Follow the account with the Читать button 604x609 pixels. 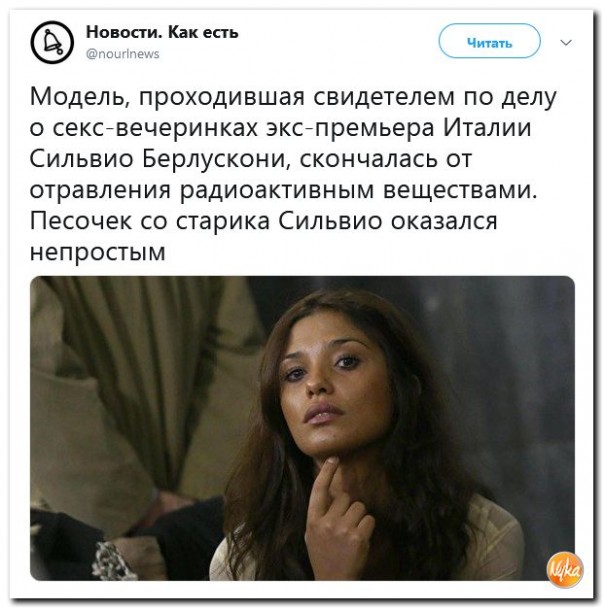[489, 41]
